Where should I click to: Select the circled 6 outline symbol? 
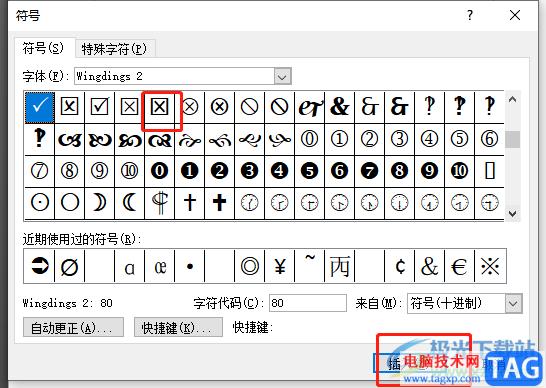click(x=489, y=139)
